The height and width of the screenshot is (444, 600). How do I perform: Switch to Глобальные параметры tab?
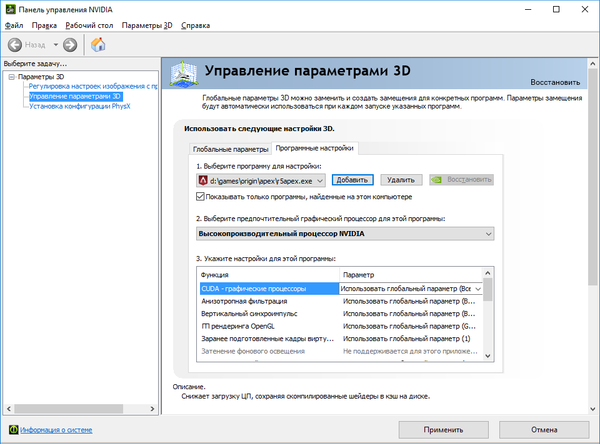click(230, 149)
